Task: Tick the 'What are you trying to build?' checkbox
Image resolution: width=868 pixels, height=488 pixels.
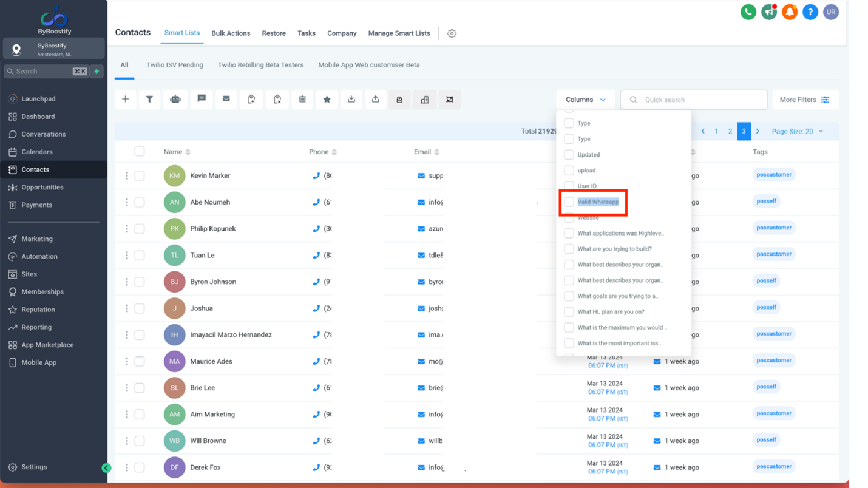Action: [x=569, y=249]
